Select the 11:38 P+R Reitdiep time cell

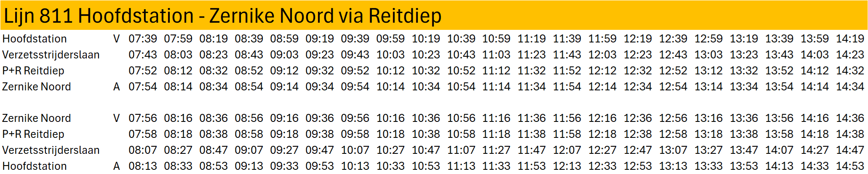click(532, 134)
